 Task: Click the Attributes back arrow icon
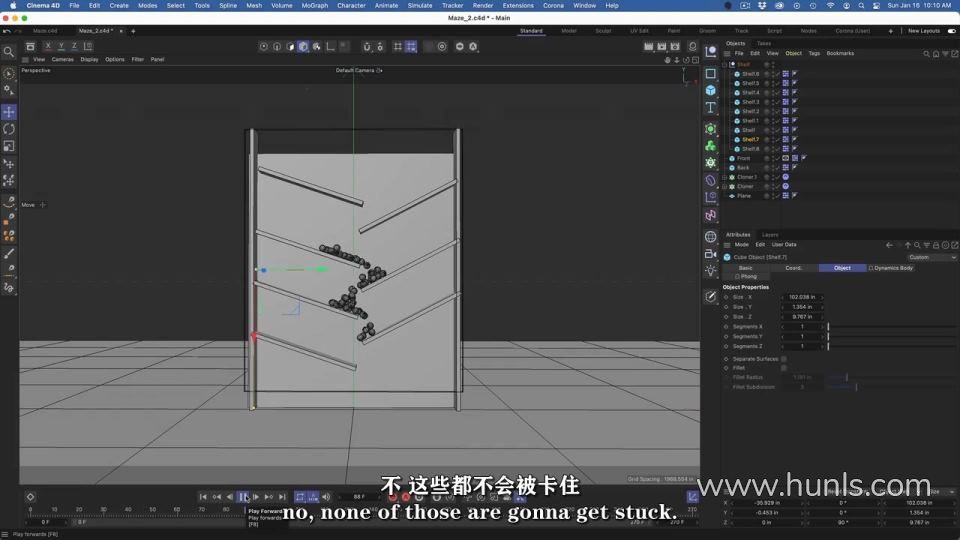(889, 245)
